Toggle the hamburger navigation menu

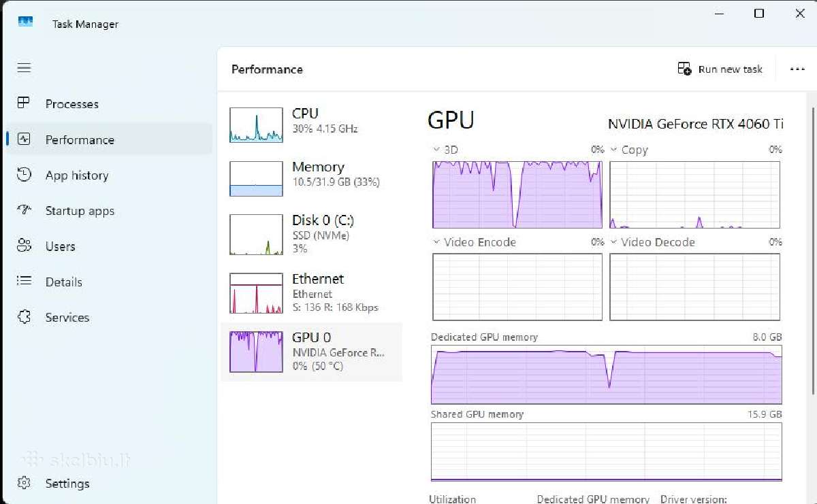(24, 68)
